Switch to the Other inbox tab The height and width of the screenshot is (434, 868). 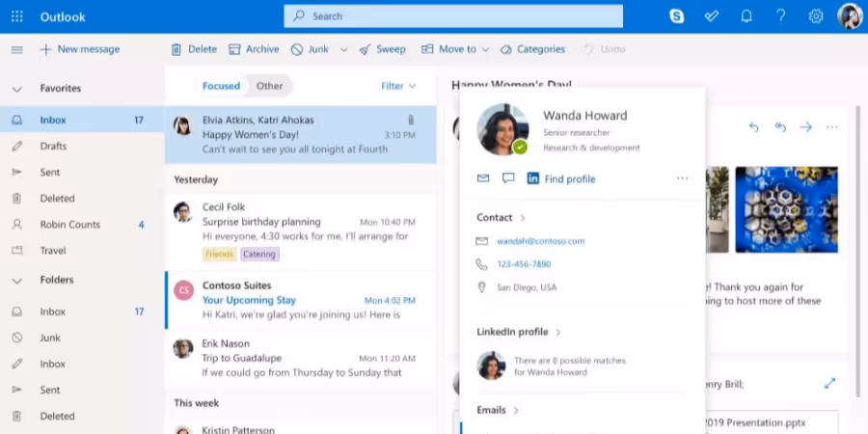(269, 86)
